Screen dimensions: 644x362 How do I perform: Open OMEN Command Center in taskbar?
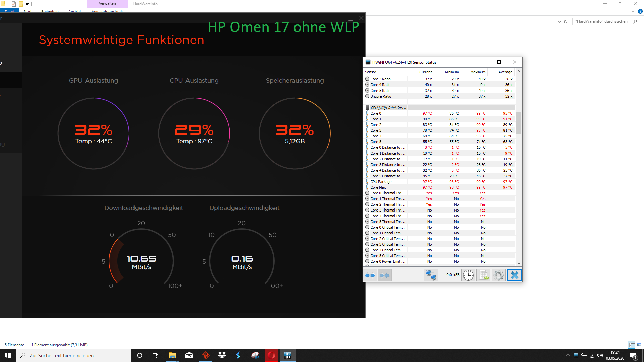(x=206, y=355)
